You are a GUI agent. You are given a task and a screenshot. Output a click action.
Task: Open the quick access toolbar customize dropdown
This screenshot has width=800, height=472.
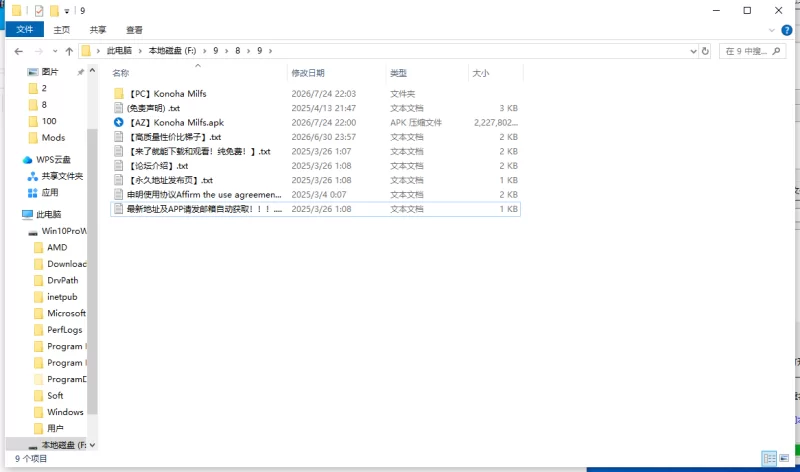(66, 11)
